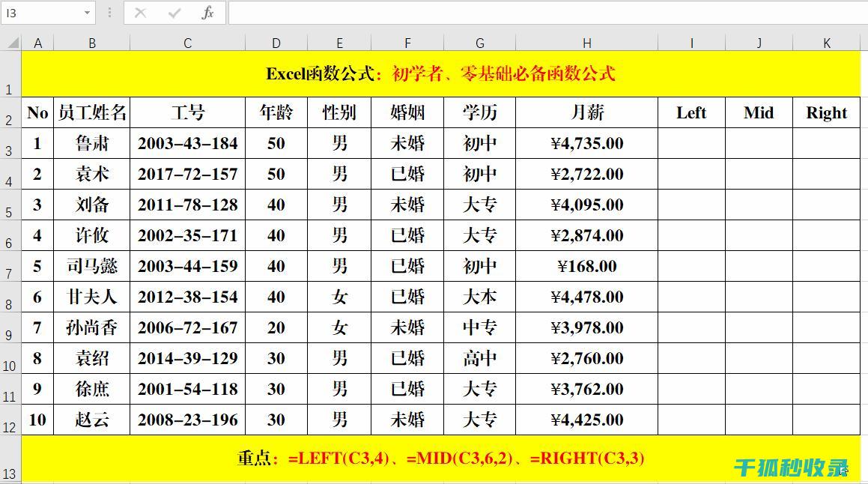Click the '月薪' header cell

[x=587, y=113]
